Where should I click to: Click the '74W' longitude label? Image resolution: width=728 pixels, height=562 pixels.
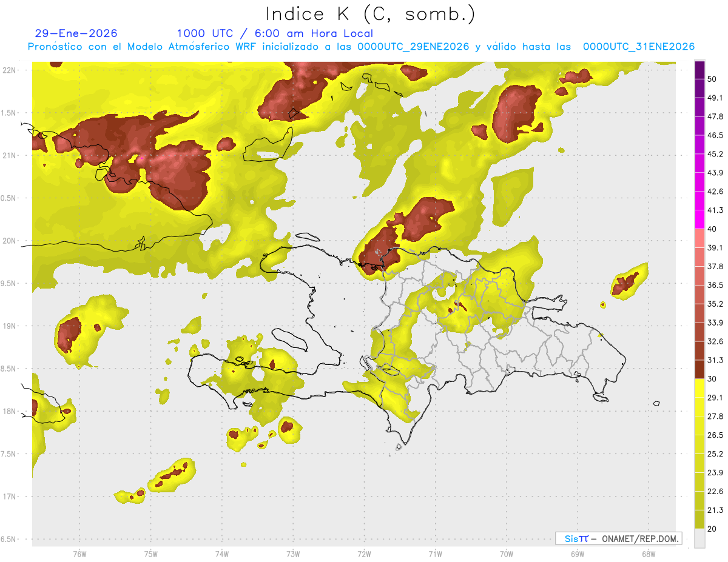221,554
